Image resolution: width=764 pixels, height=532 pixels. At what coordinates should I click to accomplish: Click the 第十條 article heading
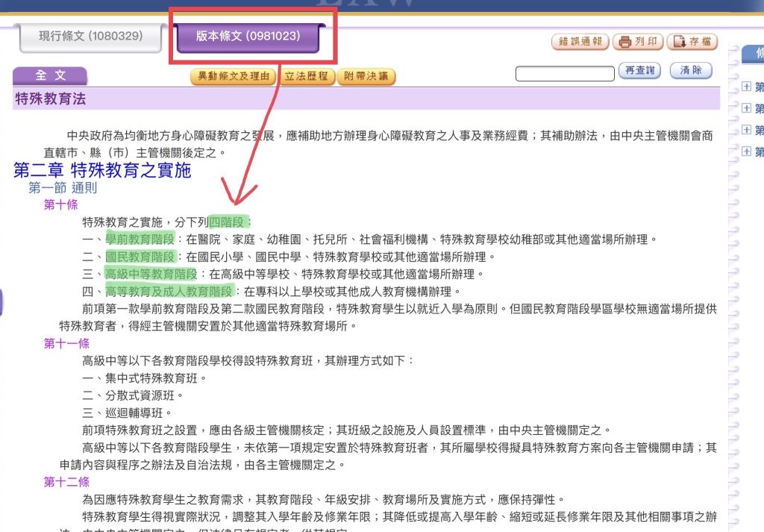[x=60, y=204]
